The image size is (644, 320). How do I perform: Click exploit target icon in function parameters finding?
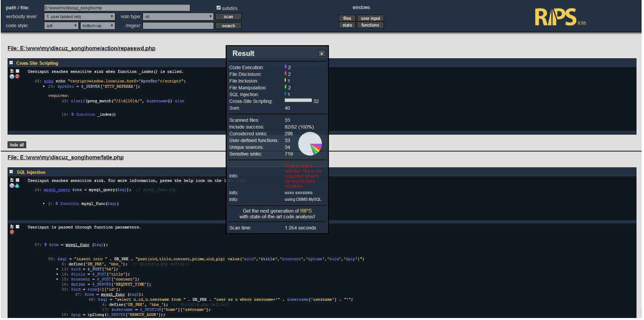click(x=12, y=232)
